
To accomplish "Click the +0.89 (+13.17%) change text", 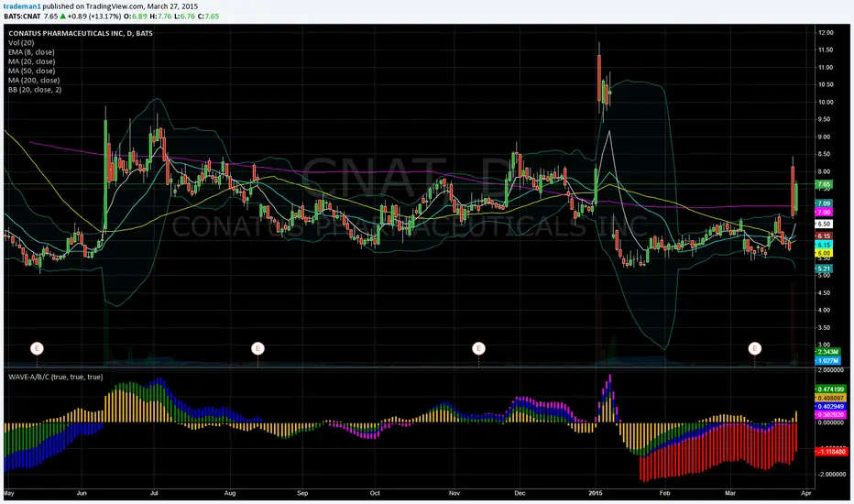I will [94, 16].
